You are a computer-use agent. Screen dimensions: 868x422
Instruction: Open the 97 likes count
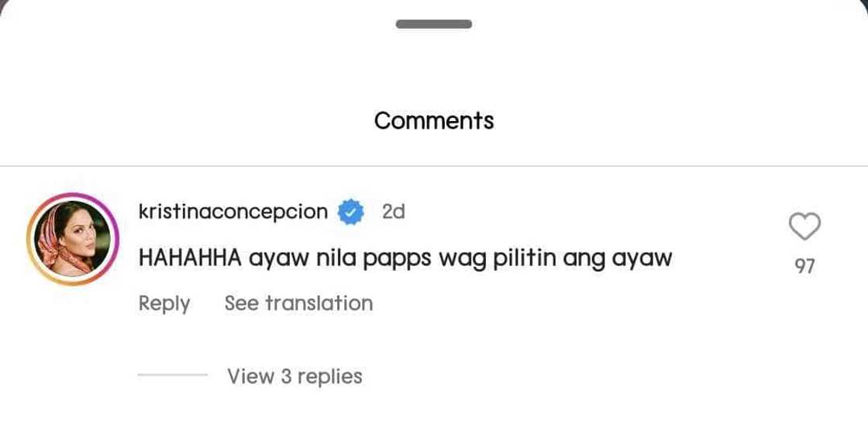tap(804, 267)
